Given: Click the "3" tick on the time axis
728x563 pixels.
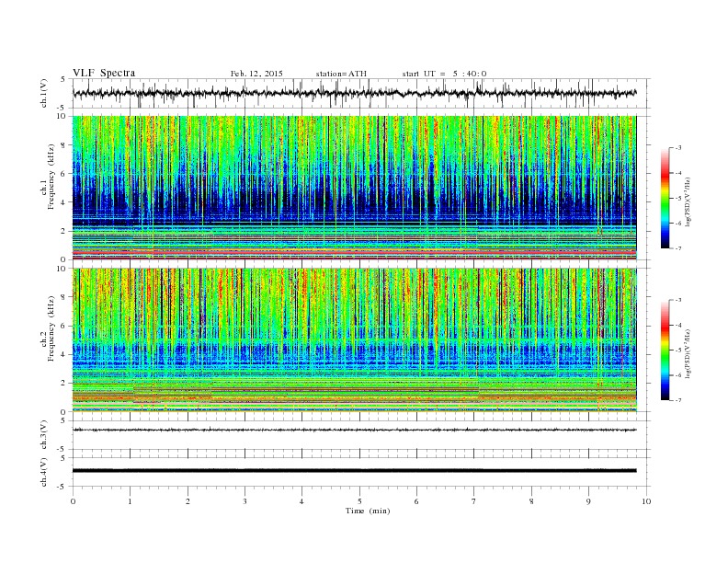Looking at the screenshot, I should pos(245,501).
